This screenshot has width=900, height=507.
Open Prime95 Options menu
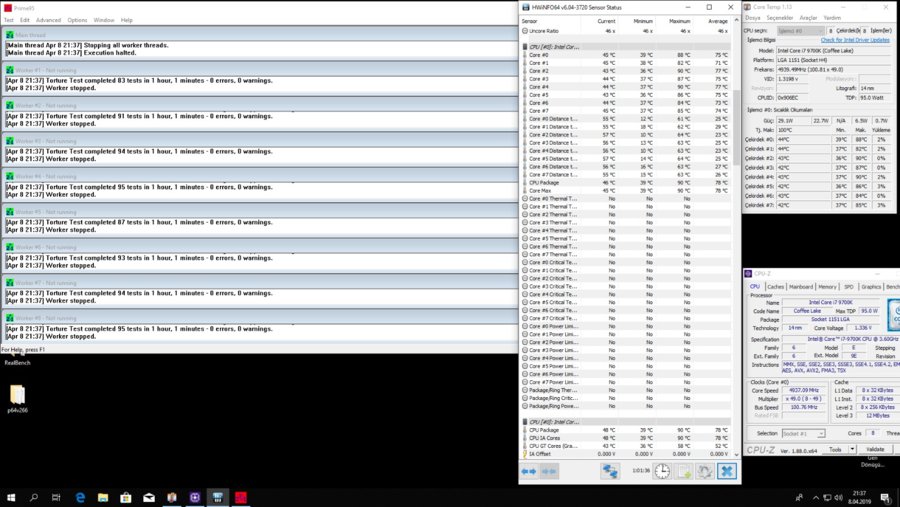(77, 20)
